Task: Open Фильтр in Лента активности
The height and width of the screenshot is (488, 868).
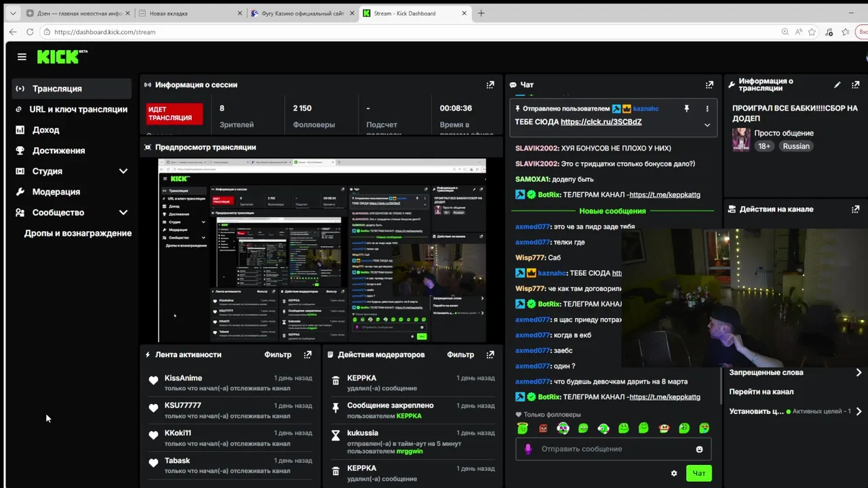Action: pyautogui.click(x=278, y=354)
